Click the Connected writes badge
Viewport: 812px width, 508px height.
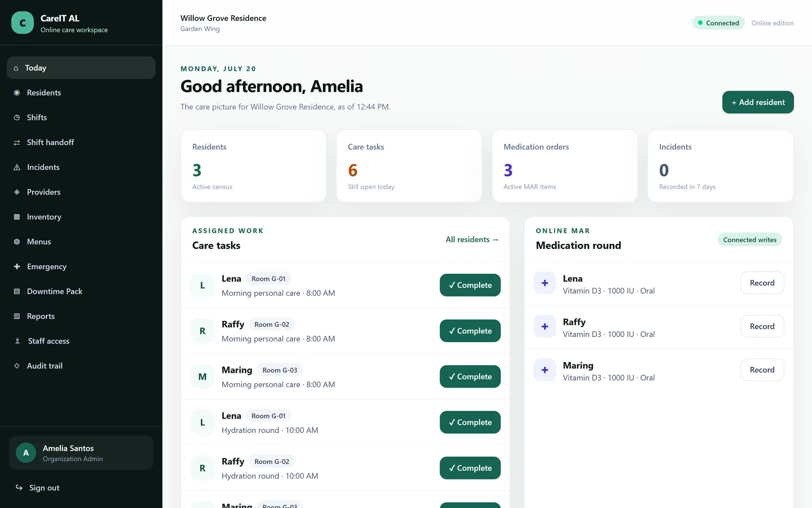tap(750, 240)
